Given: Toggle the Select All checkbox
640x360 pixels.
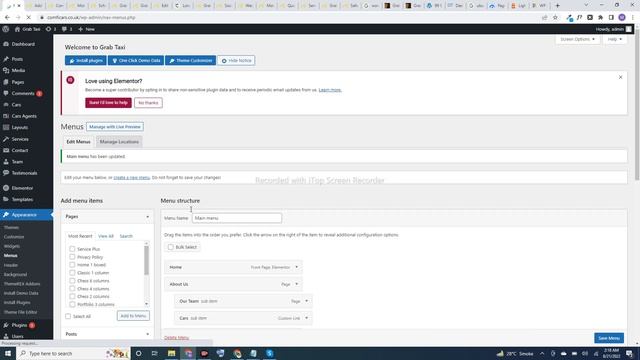Looking at the screenshot, I should 68,316.
